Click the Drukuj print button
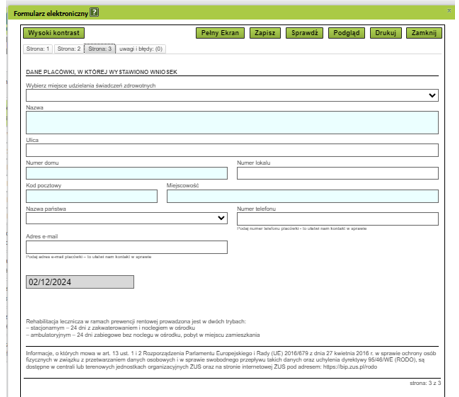This screenshot has height=397, width=459. coord(386,33)
